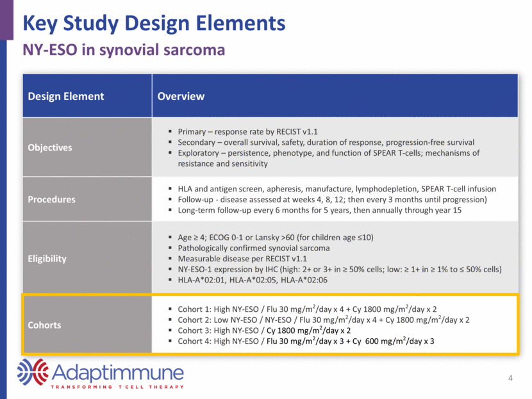Click the "Exploratory – persistence, phenotype" bullet
The height and width of the screenshot is (399, 532).
[x=329, y=158]
